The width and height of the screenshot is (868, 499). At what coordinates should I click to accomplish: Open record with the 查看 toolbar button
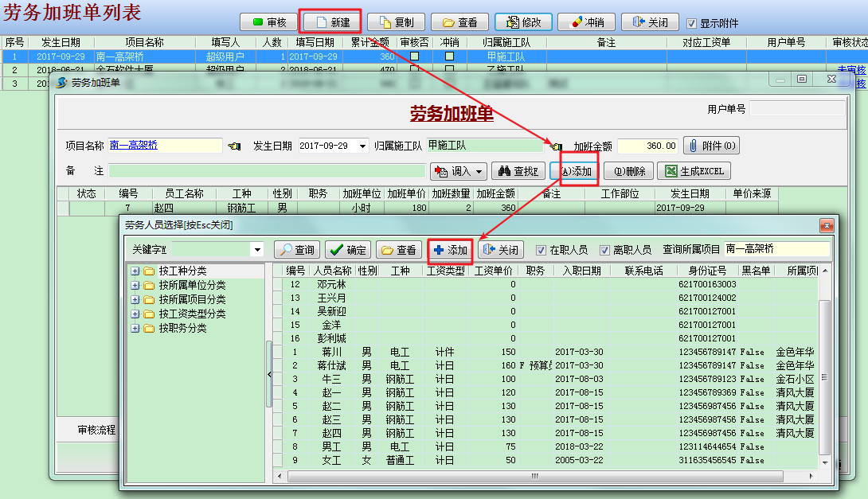pos(460,22)
